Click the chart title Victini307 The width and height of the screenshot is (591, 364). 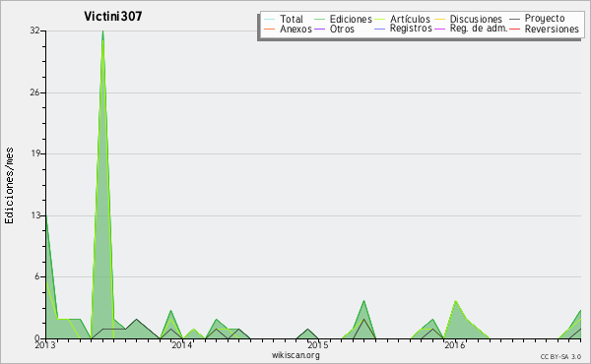click(112, 16)
